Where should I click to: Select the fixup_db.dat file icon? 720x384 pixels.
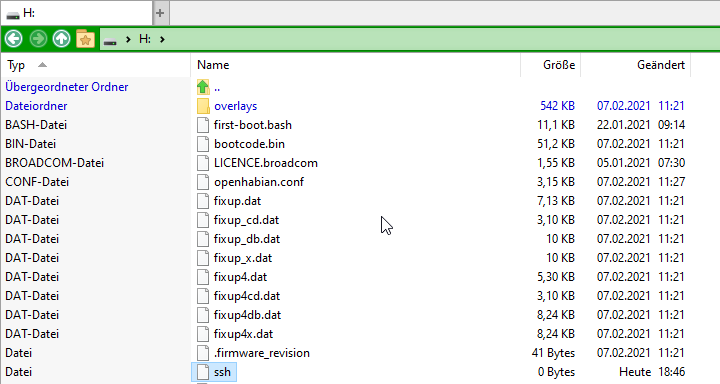point(203,239)
